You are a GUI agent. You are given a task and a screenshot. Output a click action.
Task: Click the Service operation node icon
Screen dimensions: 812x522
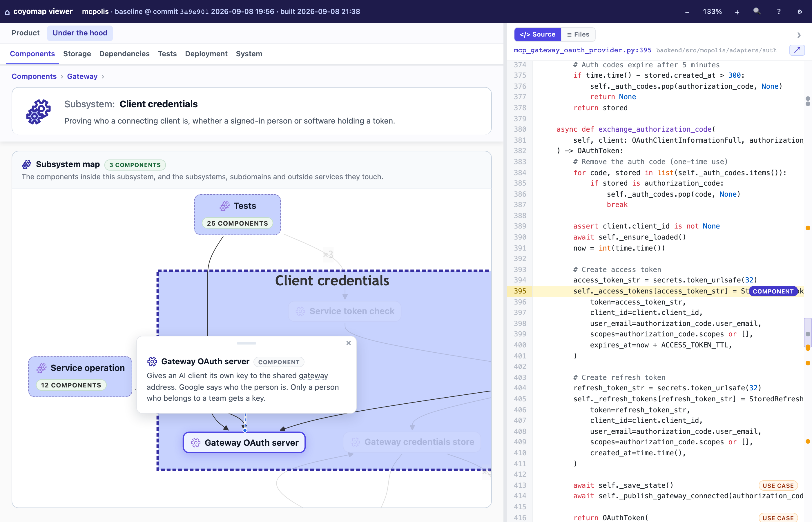[41, 368]
